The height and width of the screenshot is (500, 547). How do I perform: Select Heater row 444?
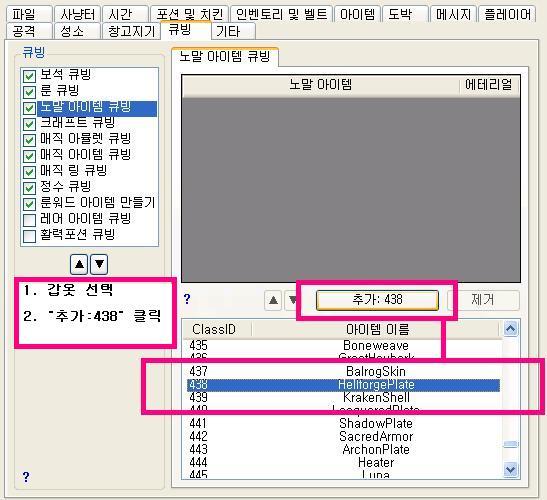click(343, 462)
